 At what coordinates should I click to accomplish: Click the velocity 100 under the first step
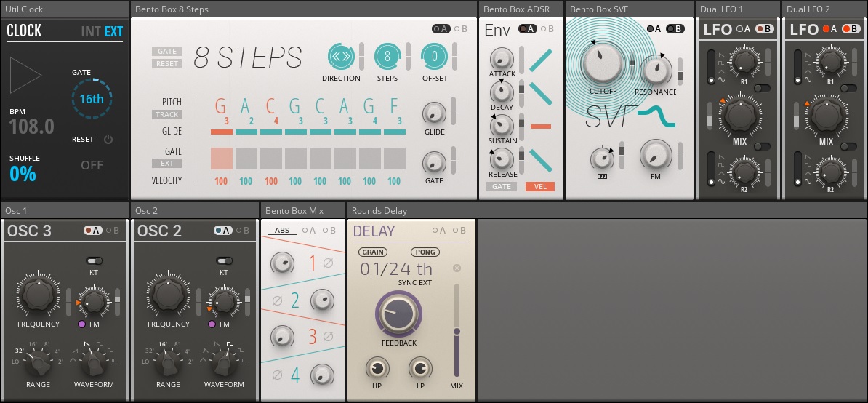click(x=222, y=181)
